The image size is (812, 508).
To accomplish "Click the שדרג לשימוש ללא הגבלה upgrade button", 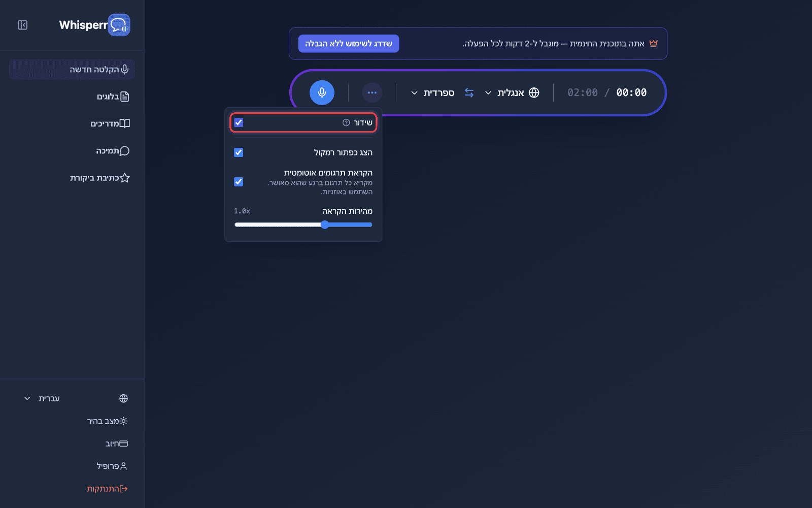I will pos(349,44).
